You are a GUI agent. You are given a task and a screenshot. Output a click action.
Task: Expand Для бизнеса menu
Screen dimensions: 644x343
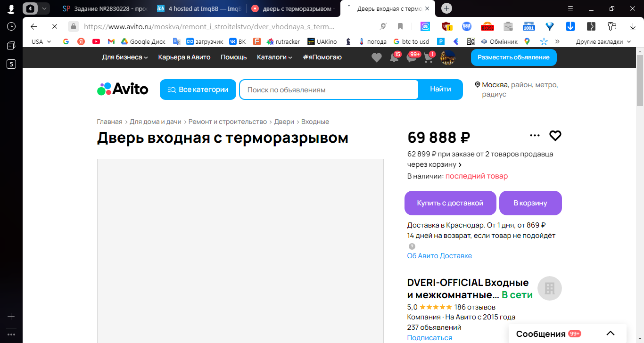[125, 57]
